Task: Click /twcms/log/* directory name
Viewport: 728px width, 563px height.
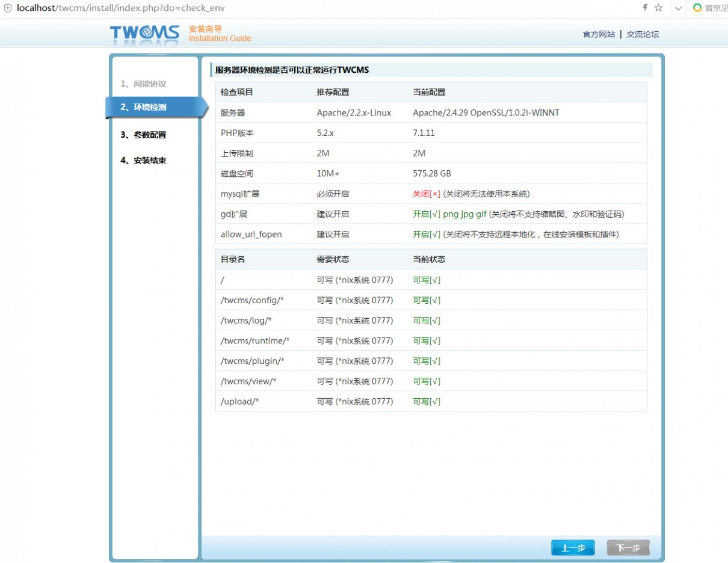Action: [246, 321]
